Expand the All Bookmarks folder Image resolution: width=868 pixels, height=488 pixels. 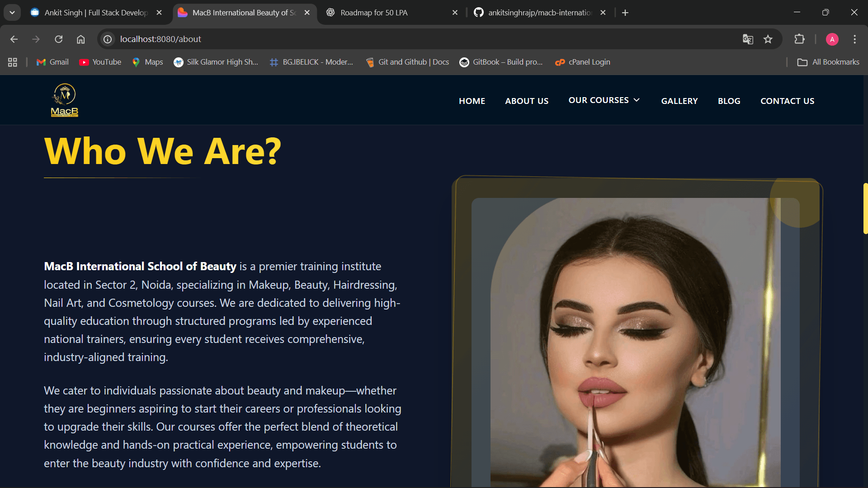coord(828,62)
